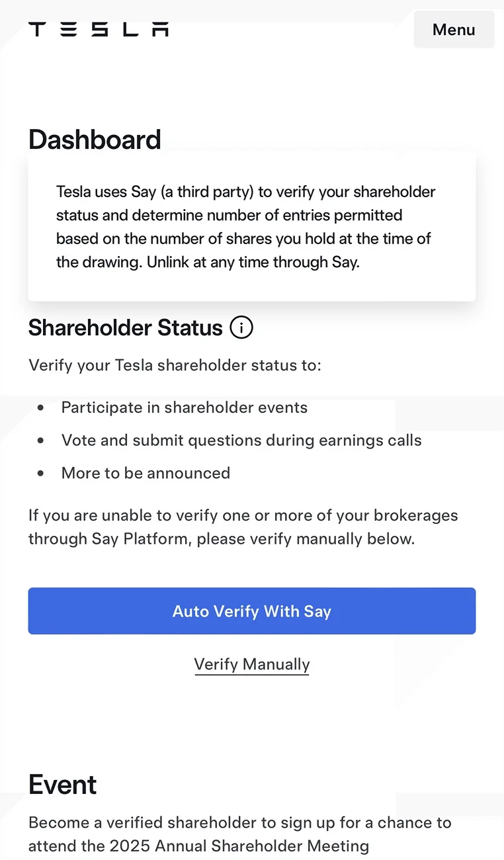This screenshot has height=860, width=504.
Task: Click the 'Unlink at any time through Say' sentence
Action: (253, 262)
